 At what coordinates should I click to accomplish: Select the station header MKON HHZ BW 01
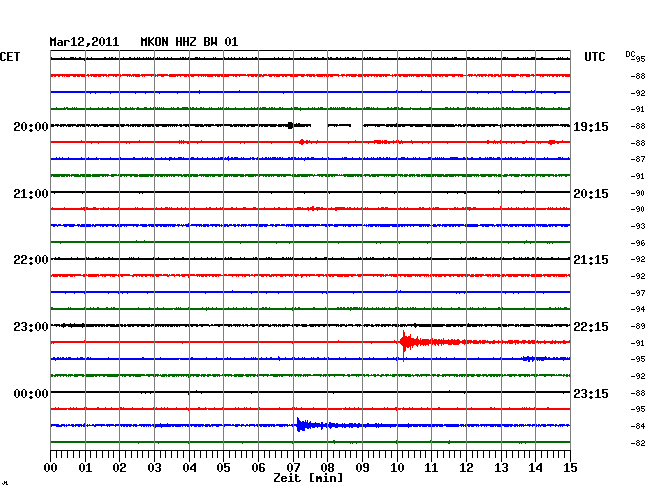click(189, 42)
